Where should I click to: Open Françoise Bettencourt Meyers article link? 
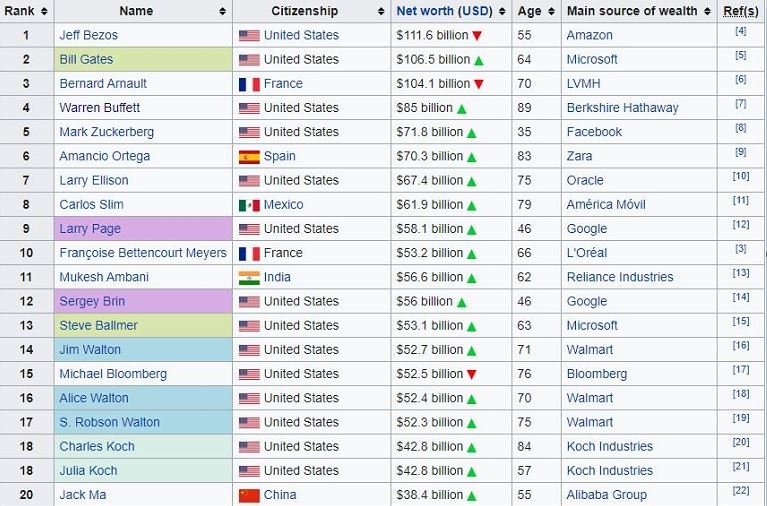coord(143,253)
